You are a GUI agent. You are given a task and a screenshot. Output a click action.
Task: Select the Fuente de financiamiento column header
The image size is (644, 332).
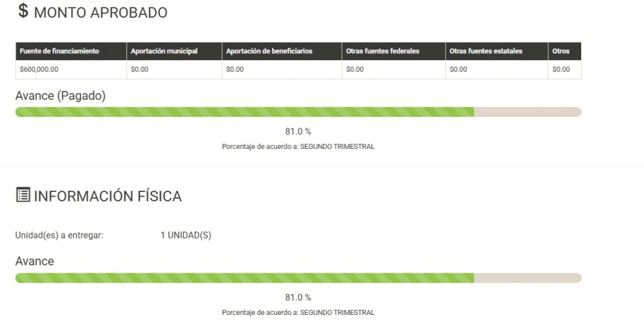tap(71, 51)
